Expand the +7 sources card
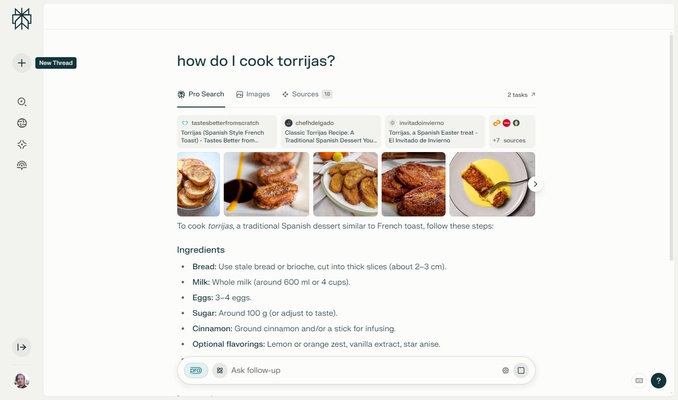Viewport: 678px width, 400px height. point(512,131)
